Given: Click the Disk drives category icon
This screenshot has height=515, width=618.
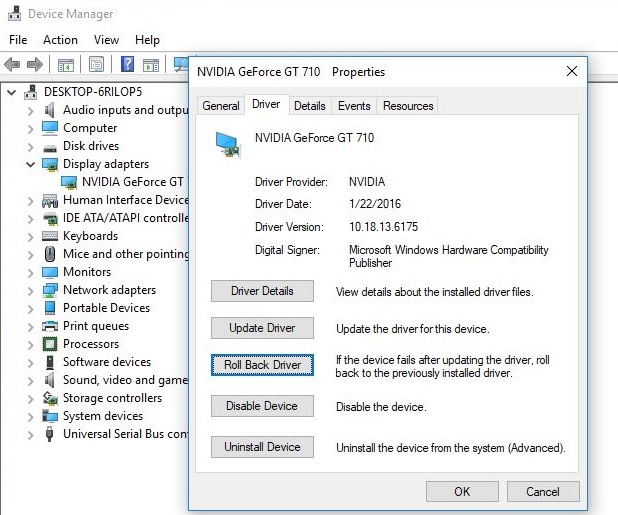Looking at the screenshot, I should (50, 148).
